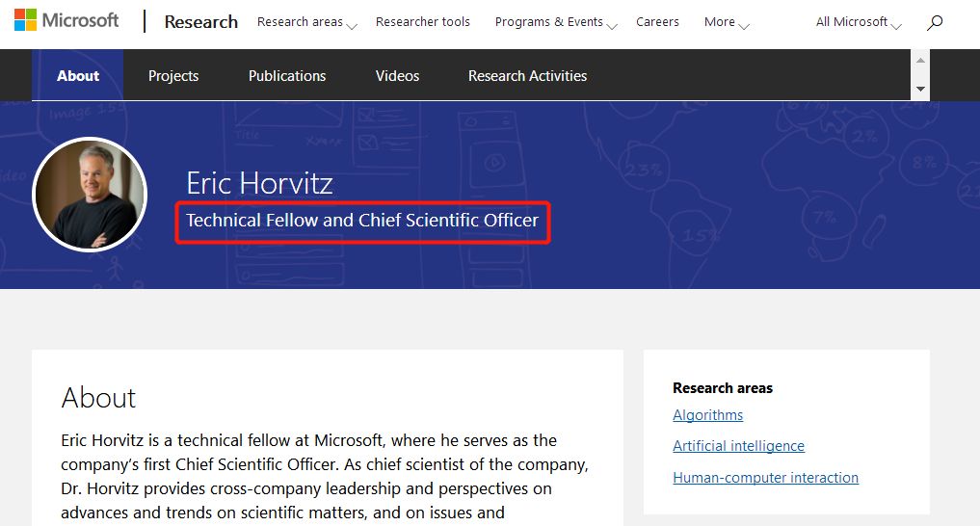
Task: Expand All Microsoft dropdown
Action: click(859, 22)
